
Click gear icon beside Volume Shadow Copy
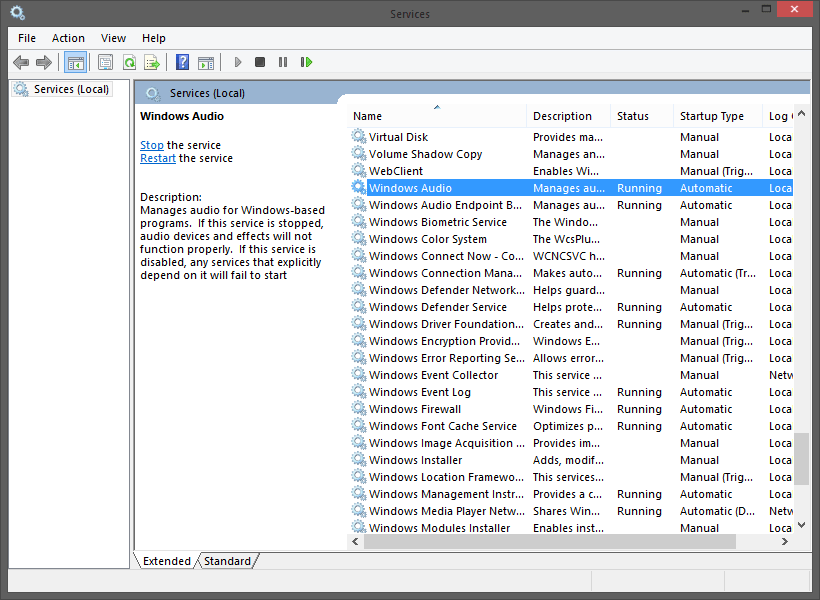(x=358, y=153)
